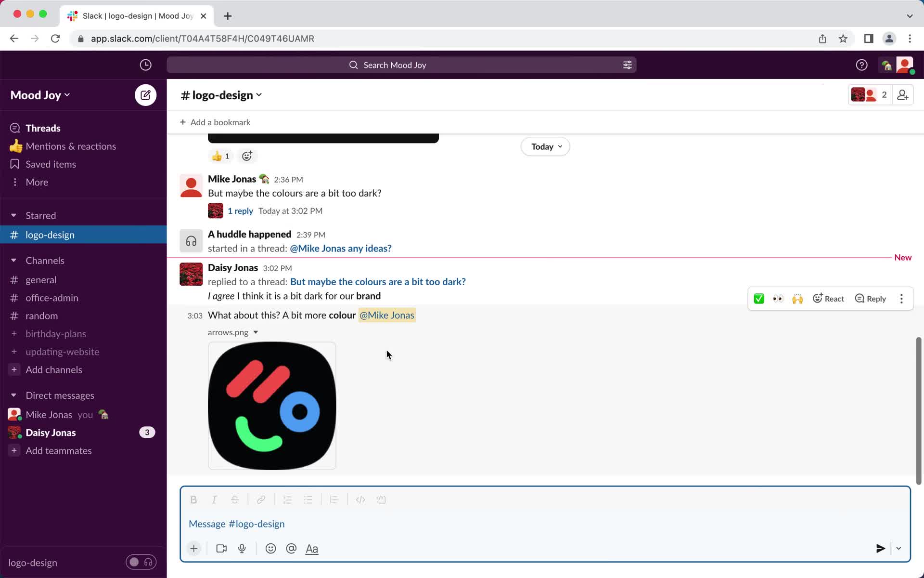Collapse the Channels section
Screen dimensions: 924x578
(x=13, y=260)
